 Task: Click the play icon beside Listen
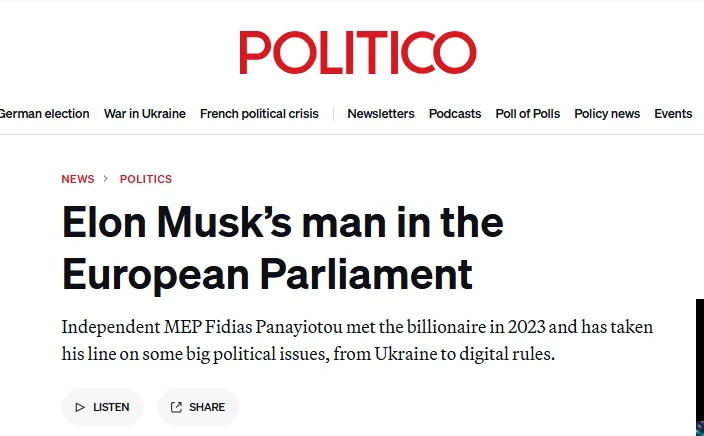coord(80,407)
